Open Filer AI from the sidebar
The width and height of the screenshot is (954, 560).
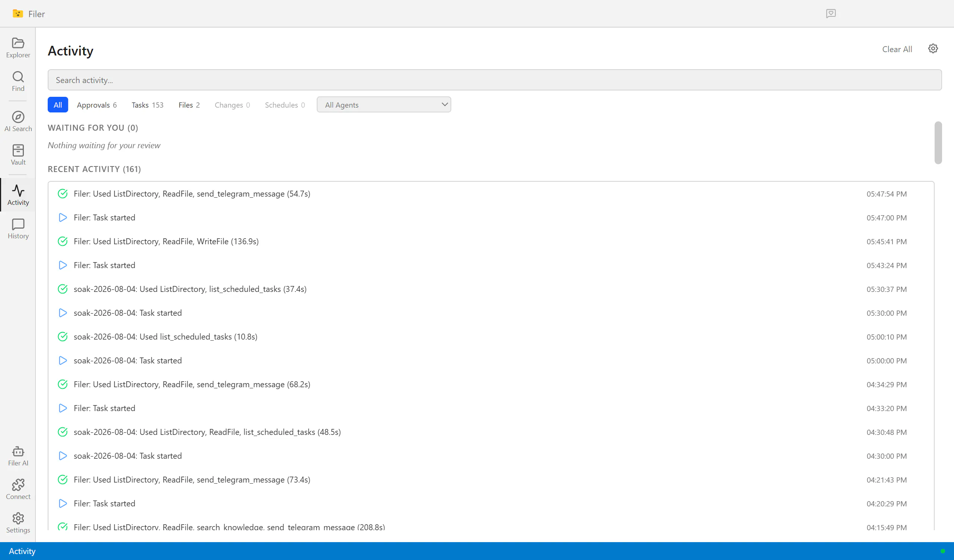pos(18,456)
